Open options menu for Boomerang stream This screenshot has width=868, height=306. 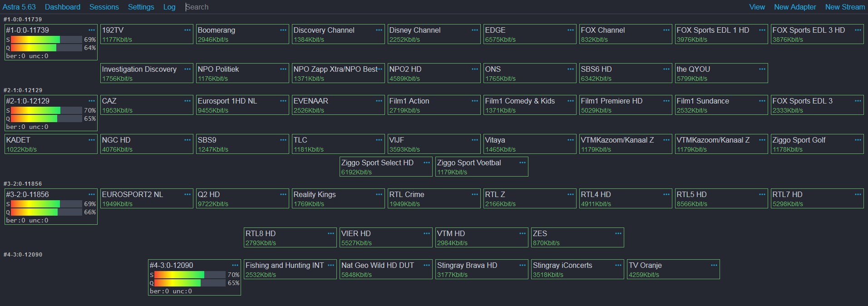(x=283, y=30)
